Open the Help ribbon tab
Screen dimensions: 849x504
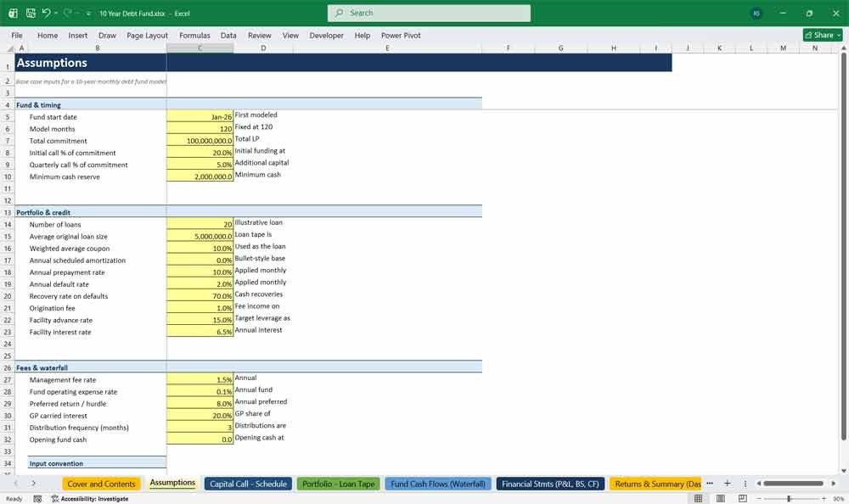pyautogui.click(x=363, y=35)
